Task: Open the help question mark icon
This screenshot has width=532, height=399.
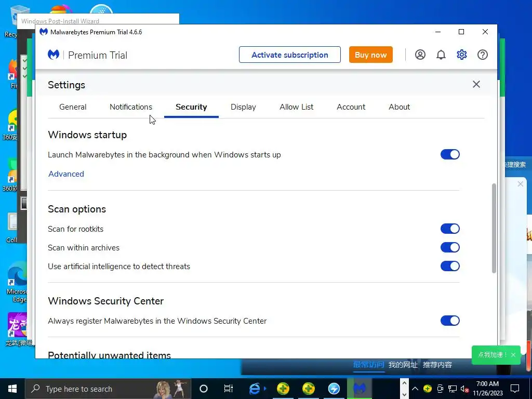Action: coord(482,55)
